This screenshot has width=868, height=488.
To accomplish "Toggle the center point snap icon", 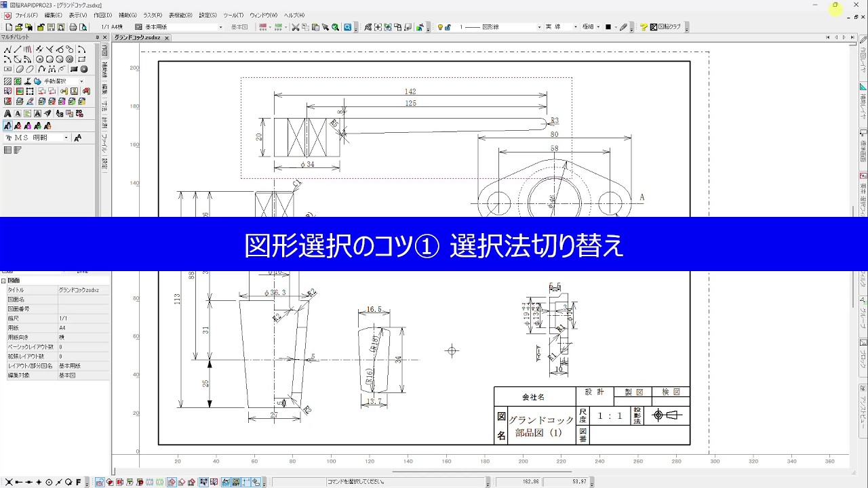I will point(49,483).
